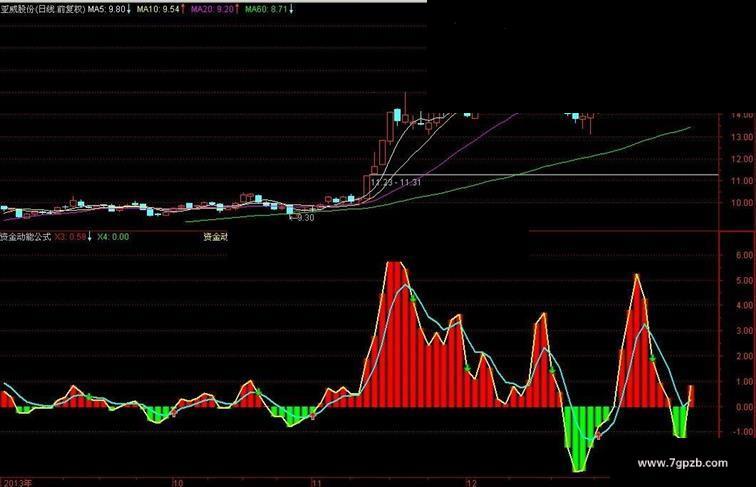Click the 13.00 price axis label
The width and height of the screenshot is (756, 487).
pos(742,137)
